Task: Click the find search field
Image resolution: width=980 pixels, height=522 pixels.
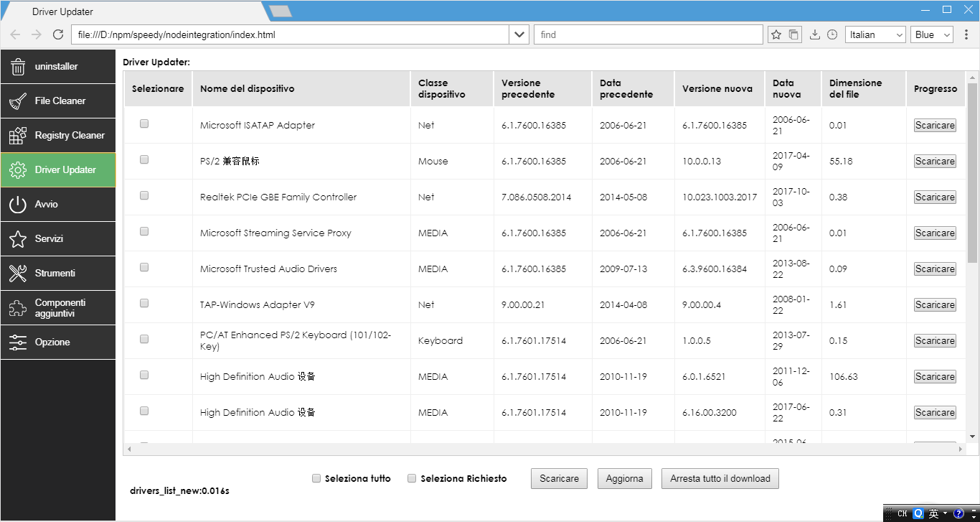Action: (648, 34)
